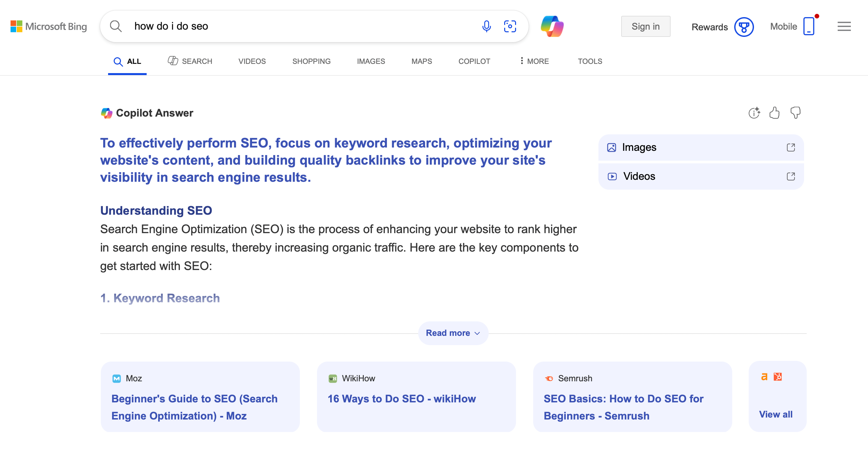
Task: Open the hamburger settings menu
Action: (x=844, y=26)
